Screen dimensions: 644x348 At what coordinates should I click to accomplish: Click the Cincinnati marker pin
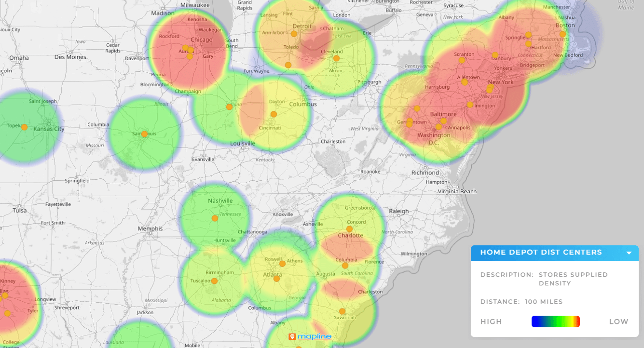click(274, 114)
